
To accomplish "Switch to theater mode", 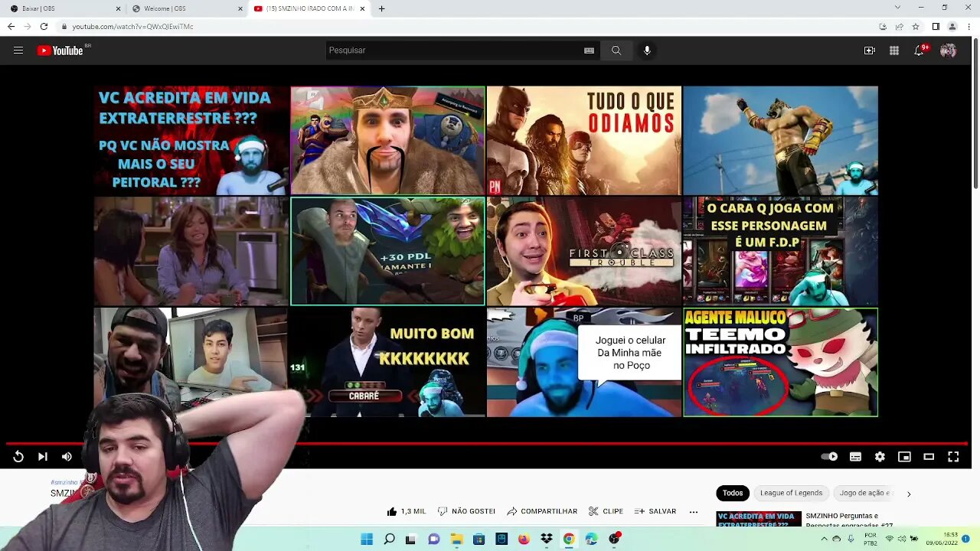I will [x=929, y=457].
